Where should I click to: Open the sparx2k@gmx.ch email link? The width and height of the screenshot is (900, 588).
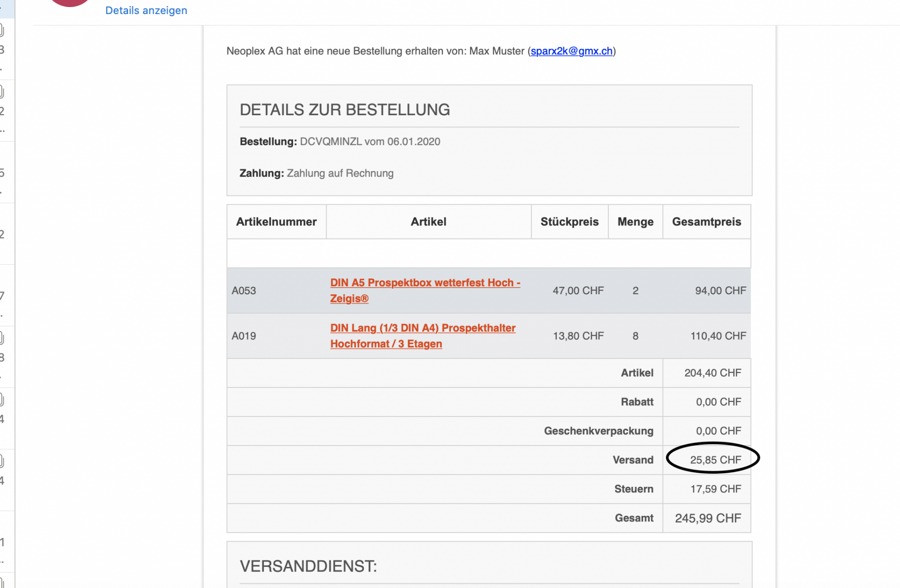[571, 51]
